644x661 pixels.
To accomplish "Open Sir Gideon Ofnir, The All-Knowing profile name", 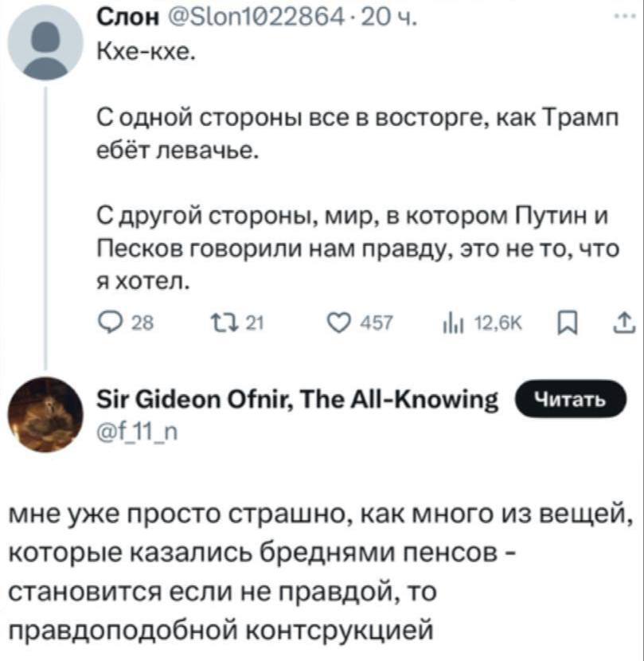I will coord(298,398).
